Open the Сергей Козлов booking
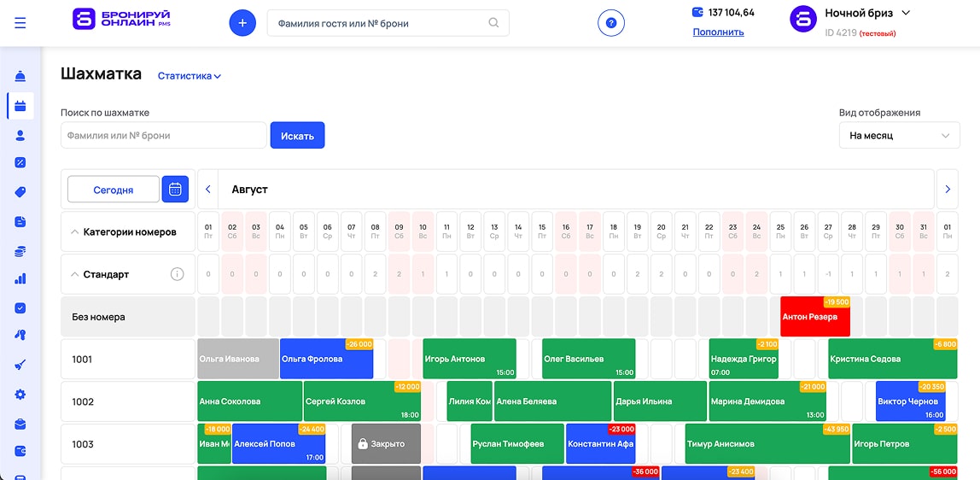 point(362,401)
